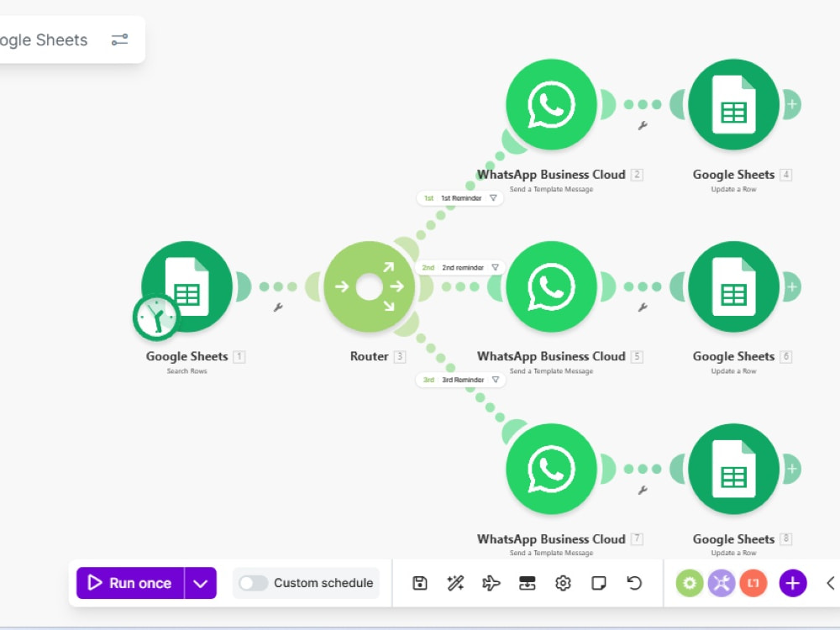Select the Router module

tap(369, 286)
